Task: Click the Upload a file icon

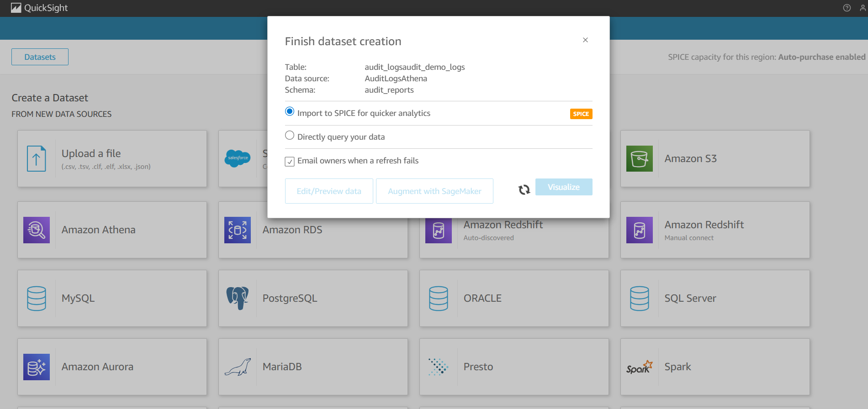Action: 37,158
